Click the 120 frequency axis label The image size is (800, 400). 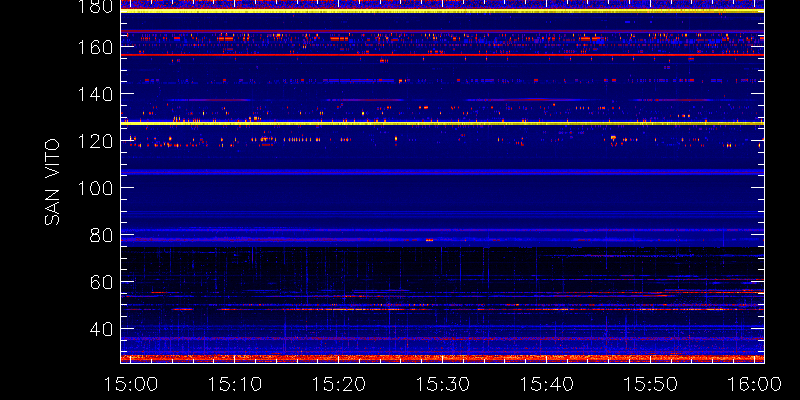click(x=93, y=141)
